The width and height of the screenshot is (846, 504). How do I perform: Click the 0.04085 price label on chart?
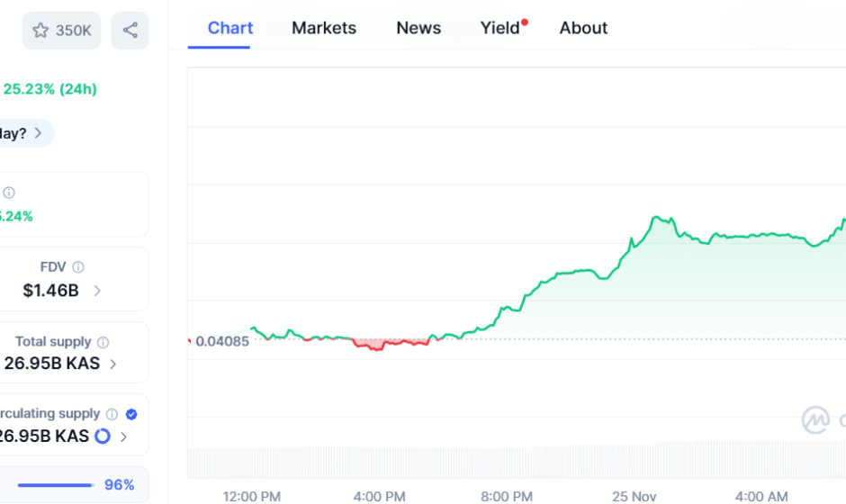click(x=222, y=341)
